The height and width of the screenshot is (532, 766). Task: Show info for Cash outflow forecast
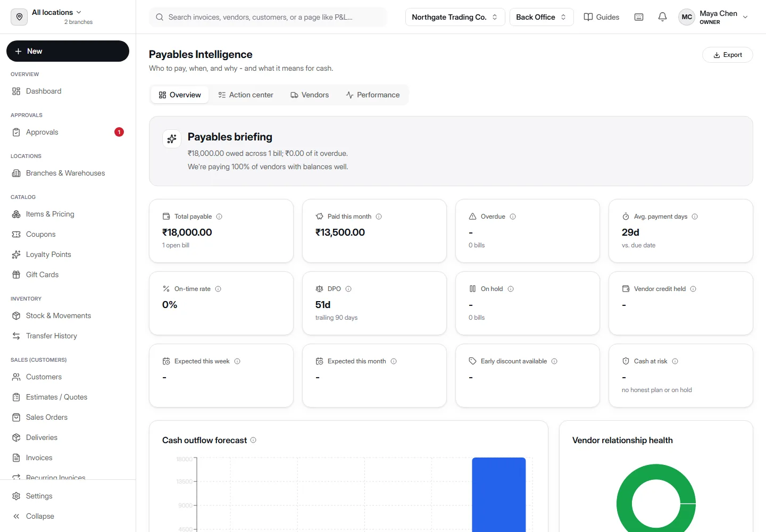253,440
